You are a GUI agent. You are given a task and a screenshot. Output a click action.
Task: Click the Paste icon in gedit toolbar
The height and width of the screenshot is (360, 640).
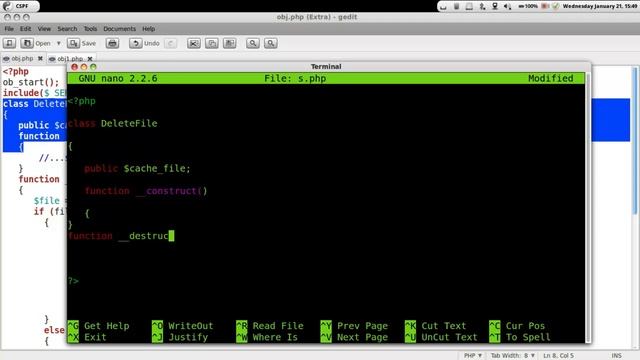coord(229,43)
